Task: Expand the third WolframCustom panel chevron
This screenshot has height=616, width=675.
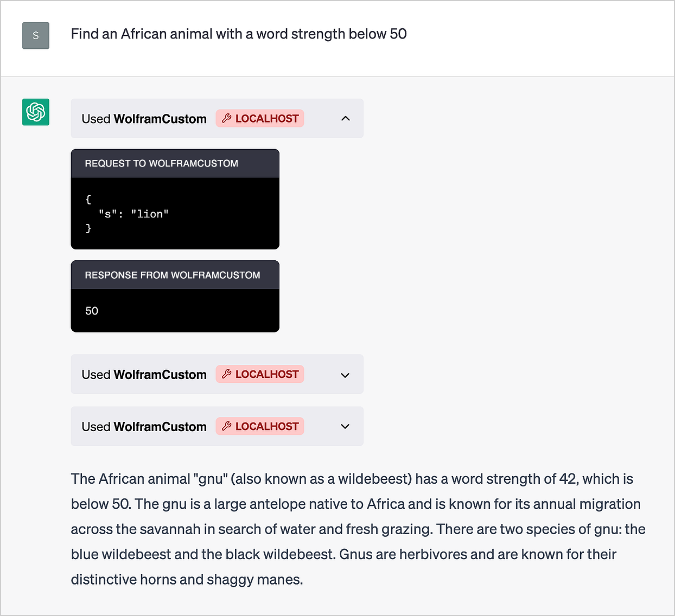Action: click(x=345, y=427)
